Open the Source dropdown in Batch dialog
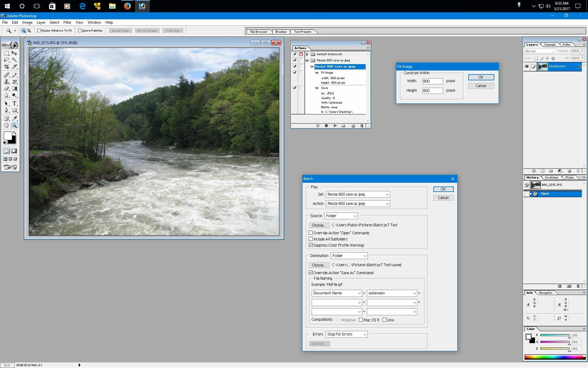This screenshot has width=588, height=368. 341,216
